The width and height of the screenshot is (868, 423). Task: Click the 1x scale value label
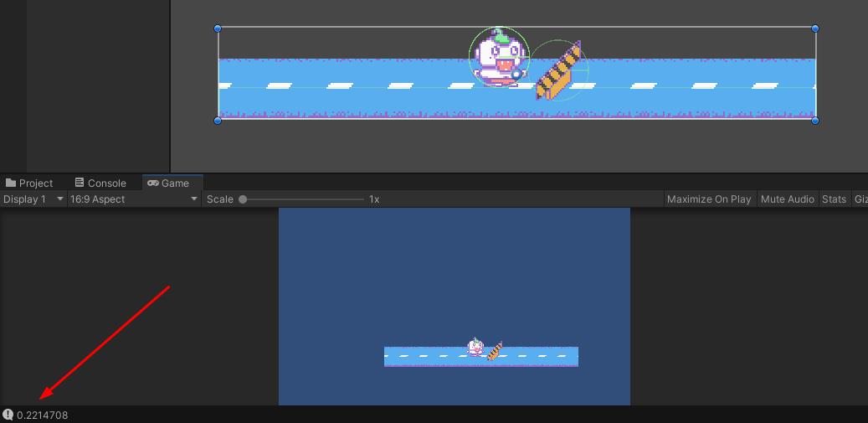click(x=374, y=199)
